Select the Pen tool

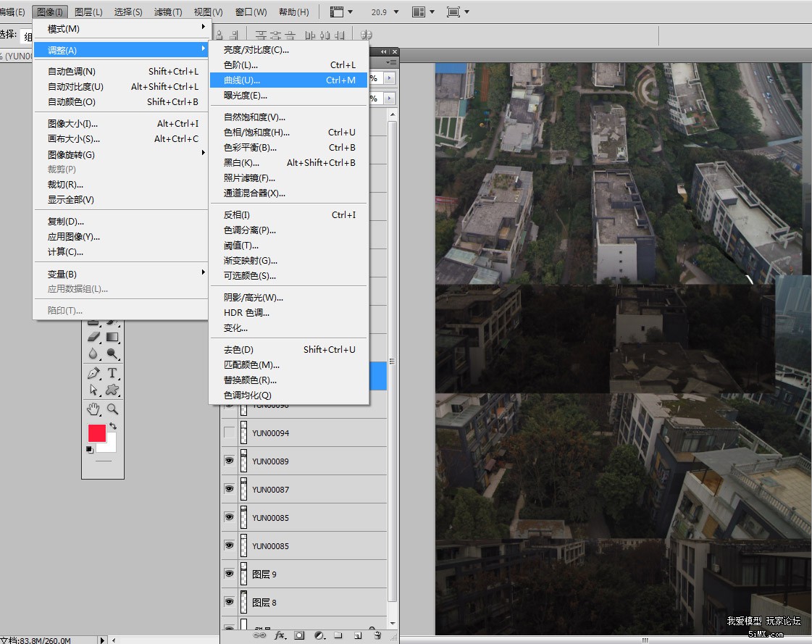click(93, 373)
